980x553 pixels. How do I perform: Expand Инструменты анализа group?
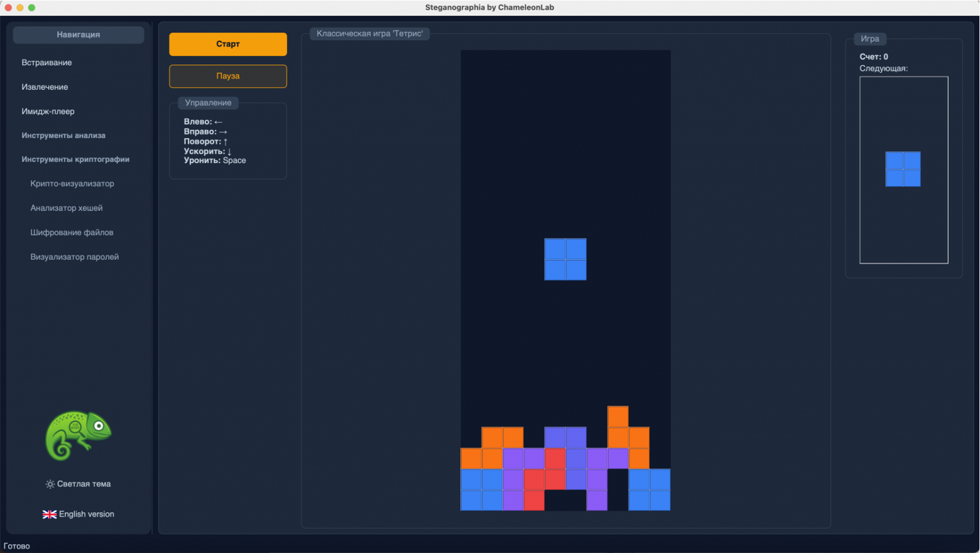pyautogui.click(x=63, y=136)
